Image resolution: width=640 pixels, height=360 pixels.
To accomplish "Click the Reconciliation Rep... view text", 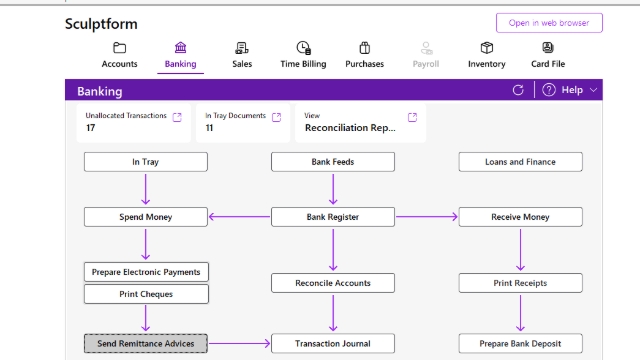I will (x=350, y=128).
